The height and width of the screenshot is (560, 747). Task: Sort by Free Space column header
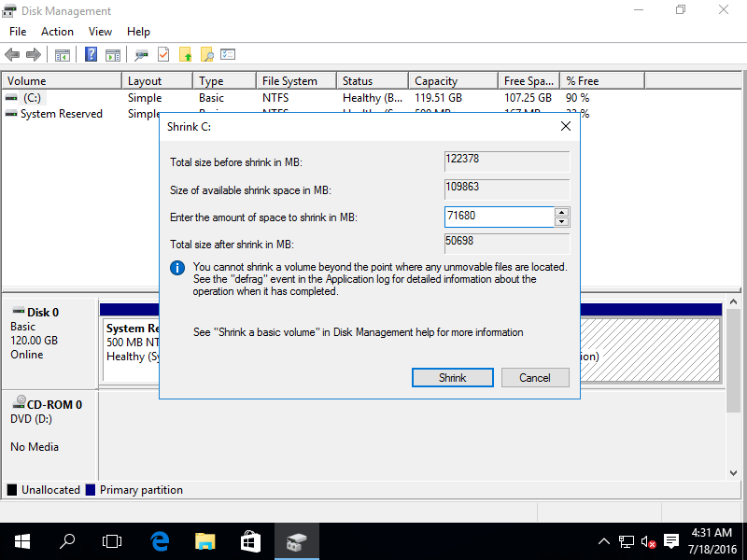[529, 81]
